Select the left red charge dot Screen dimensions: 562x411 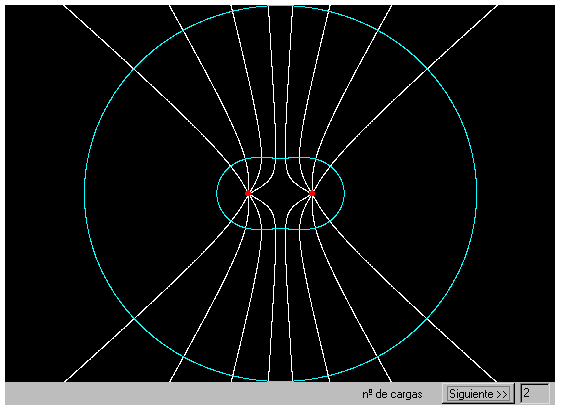[x=248, y=193]
